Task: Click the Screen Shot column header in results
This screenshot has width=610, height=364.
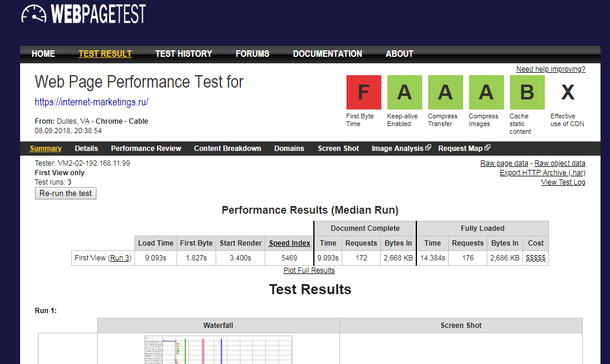Action: tap(461, 326)
